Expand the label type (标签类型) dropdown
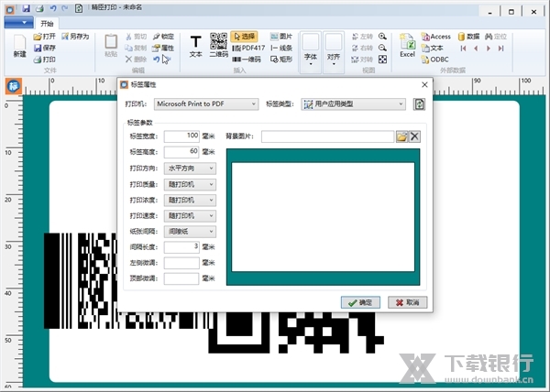 click(x=353, y=104)
